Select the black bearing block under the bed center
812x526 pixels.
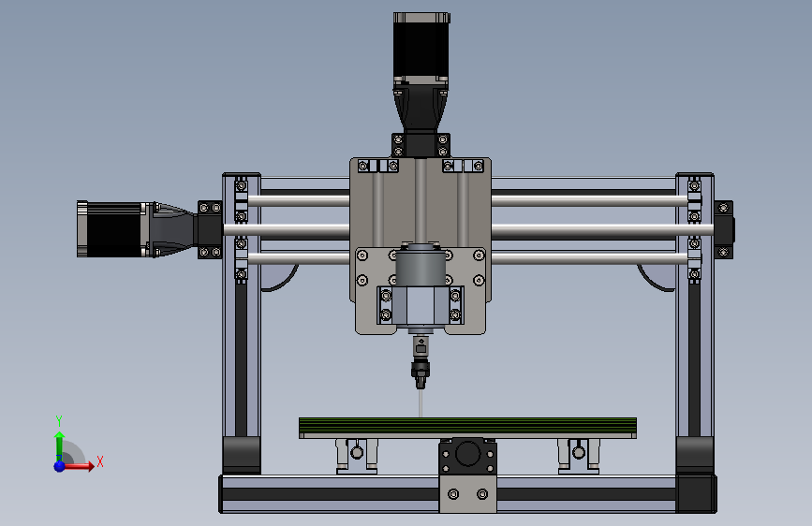pos(467,456)
